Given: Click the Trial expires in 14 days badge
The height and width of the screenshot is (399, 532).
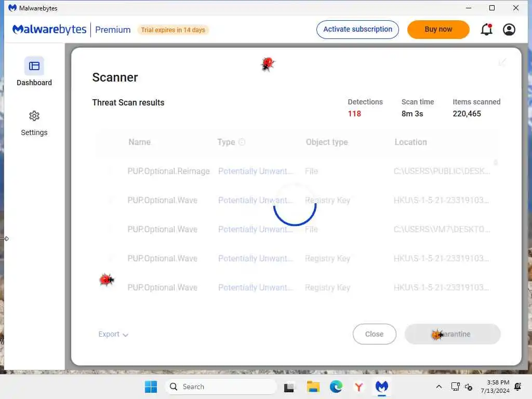Looking at the screenshot, I should [x=173, y=30].
